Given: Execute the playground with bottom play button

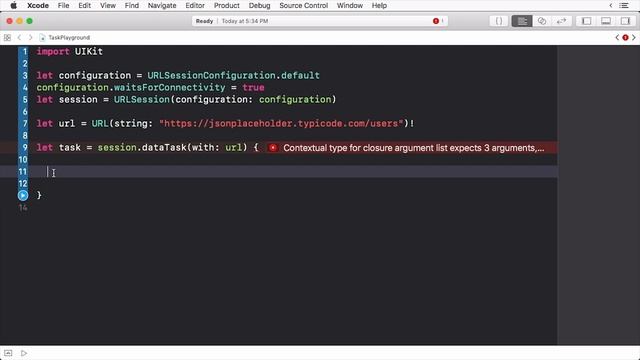Looking at the screenshot, I should click(24, 353).
